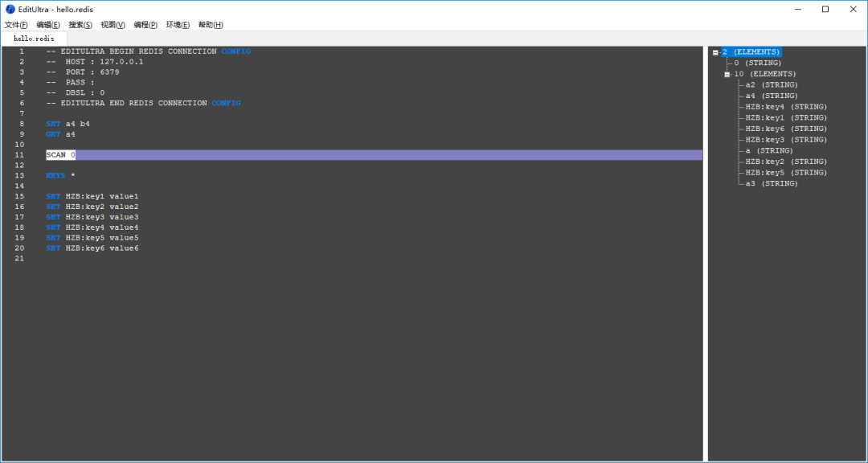Open the 环境(E) menu
This screenshot has height=463, width=868.
(178, 25)
